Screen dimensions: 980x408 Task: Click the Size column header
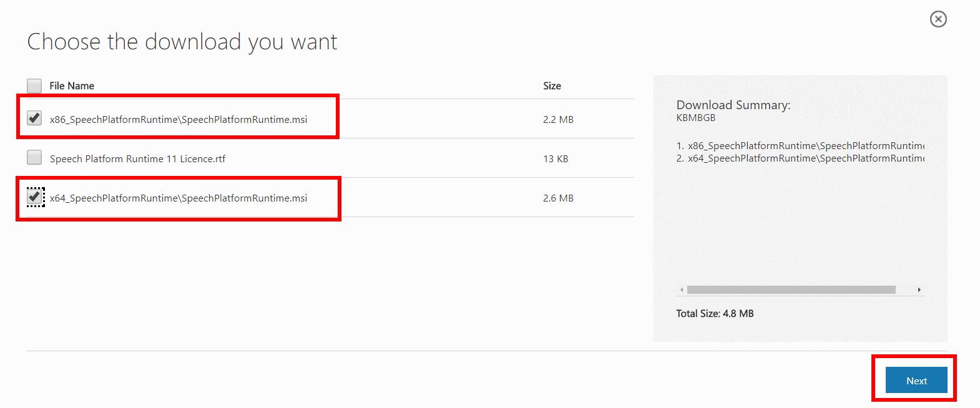pyautogui.click(x=552, y=85)
